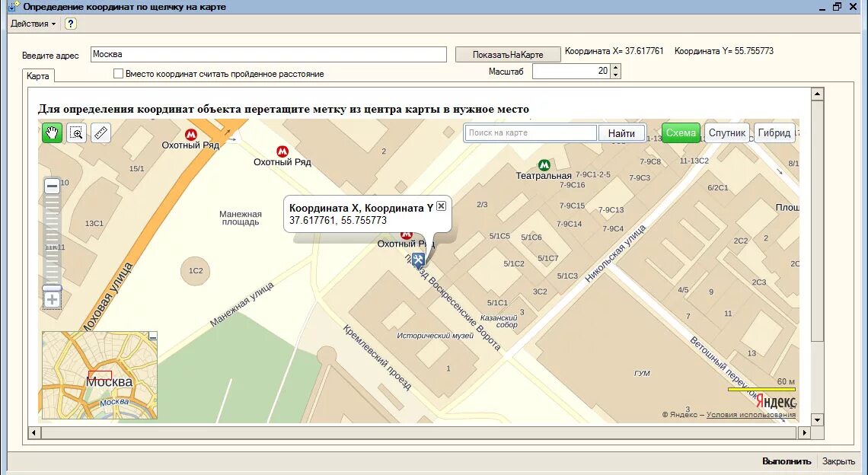
Task: Click the Исторический музей label on the map
Action: (x=435, y=336)
